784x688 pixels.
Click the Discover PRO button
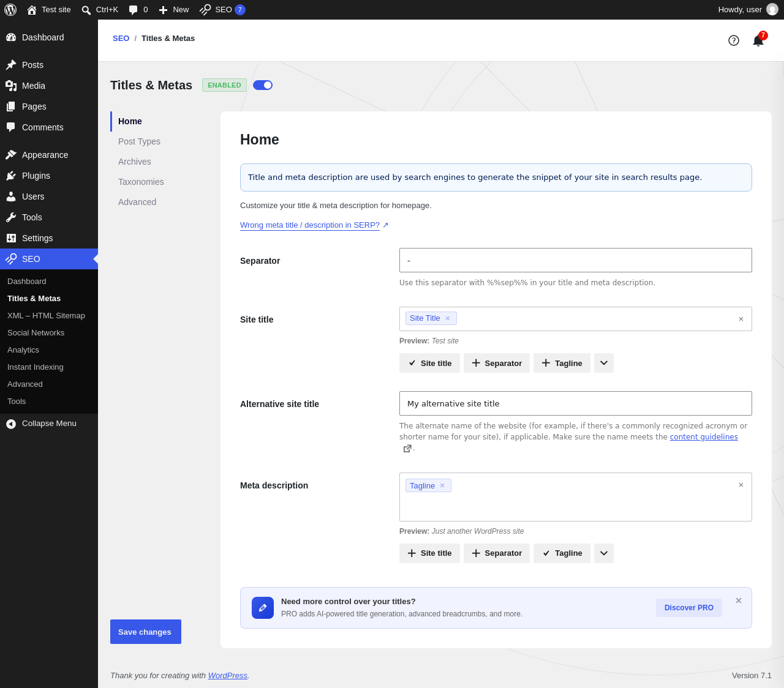(689, 608)
